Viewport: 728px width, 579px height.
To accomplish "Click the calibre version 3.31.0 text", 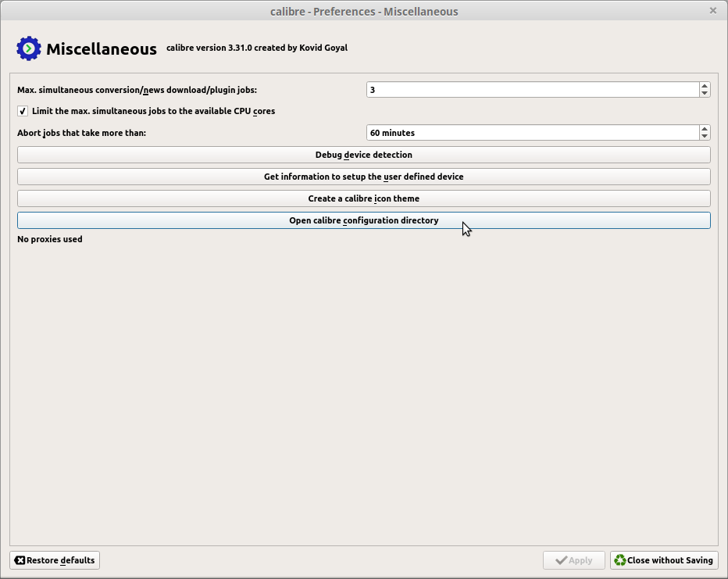I will pos(257,48).
